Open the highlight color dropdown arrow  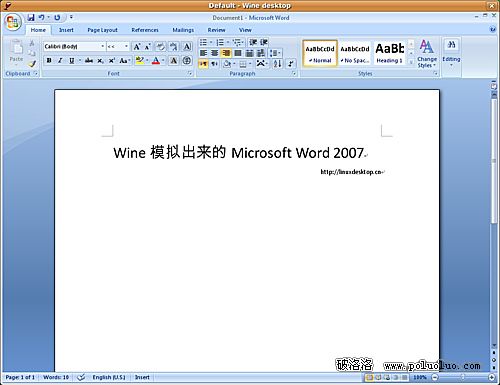click(x=147, y=61)
